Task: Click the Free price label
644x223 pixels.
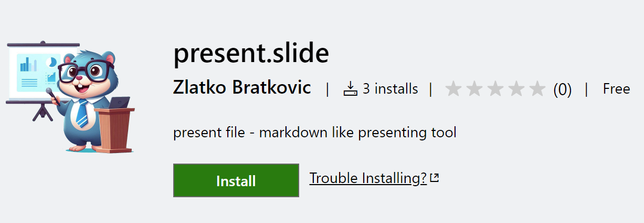Action: pos(616,89)
